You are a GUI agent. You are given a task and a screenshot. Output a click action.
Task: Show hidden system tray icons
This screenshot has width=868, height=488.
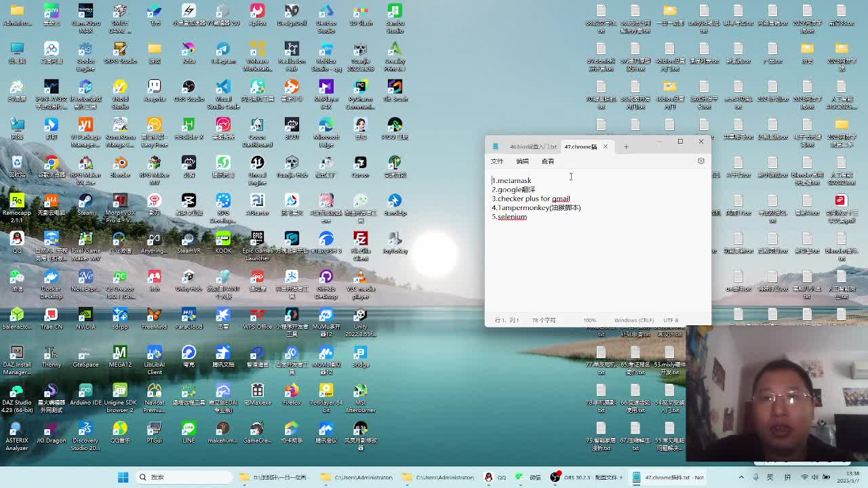pos(741,477)
